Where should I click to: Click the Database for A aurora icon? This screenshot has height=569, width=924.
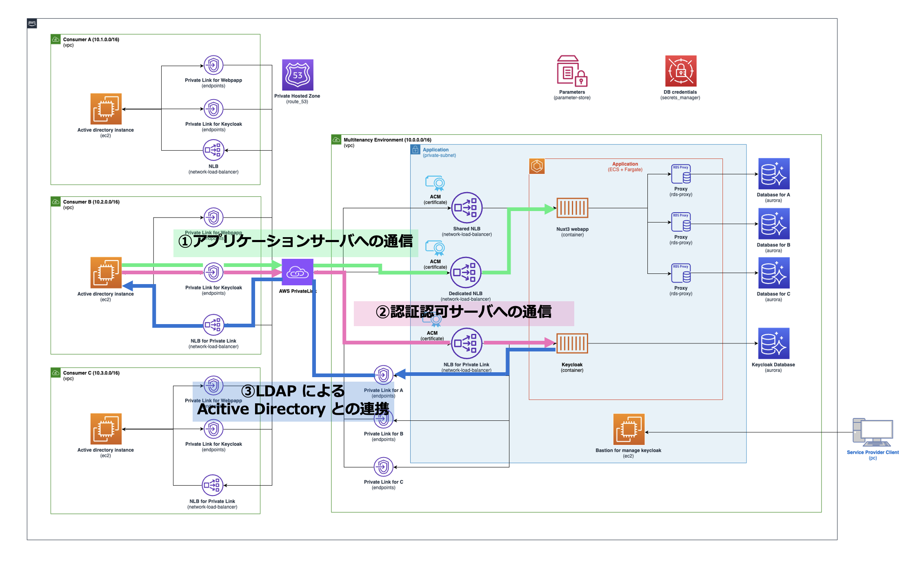click(773, 174)
